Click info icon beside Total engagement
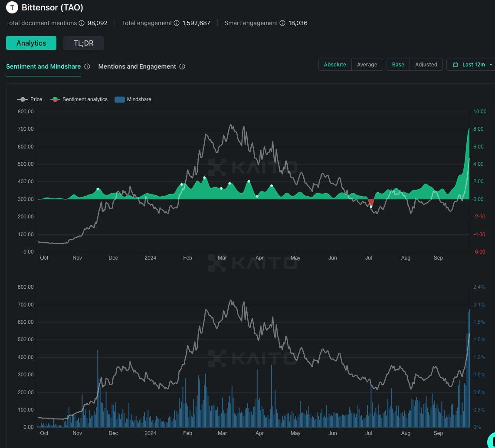 coord(177,23)
